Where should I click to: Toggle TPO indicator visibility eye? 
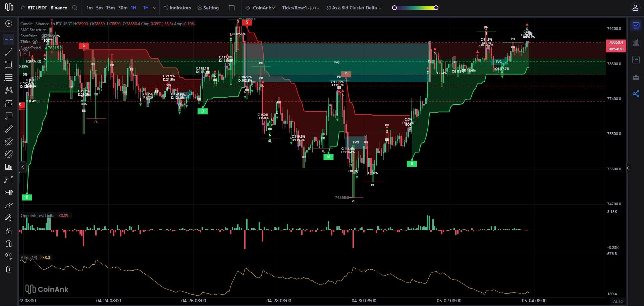coord(35,42)
